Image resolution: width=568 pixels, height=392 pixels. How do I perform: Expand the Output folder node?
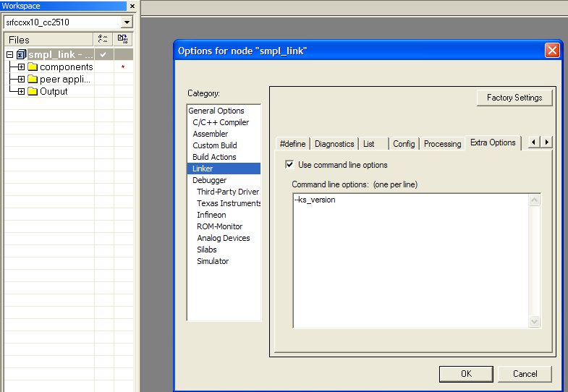(22, 91)
